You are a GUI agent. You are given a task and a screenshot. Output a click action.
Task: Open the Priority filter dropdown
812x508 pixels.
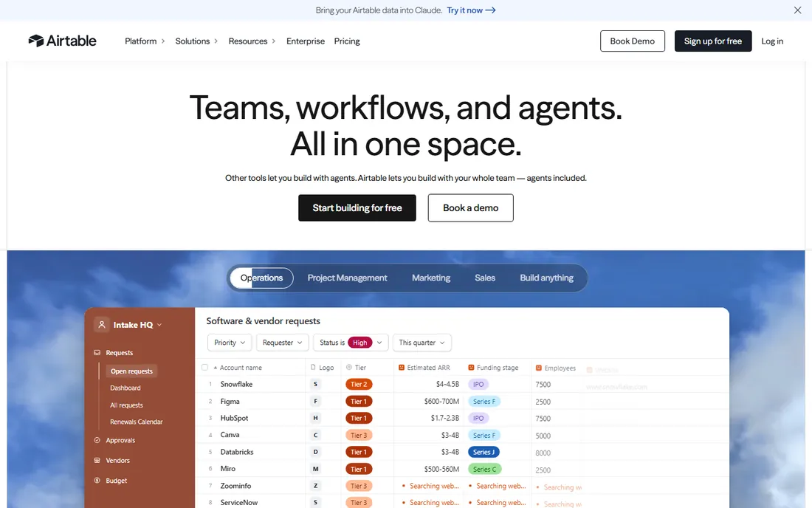[x=230, y=343]
